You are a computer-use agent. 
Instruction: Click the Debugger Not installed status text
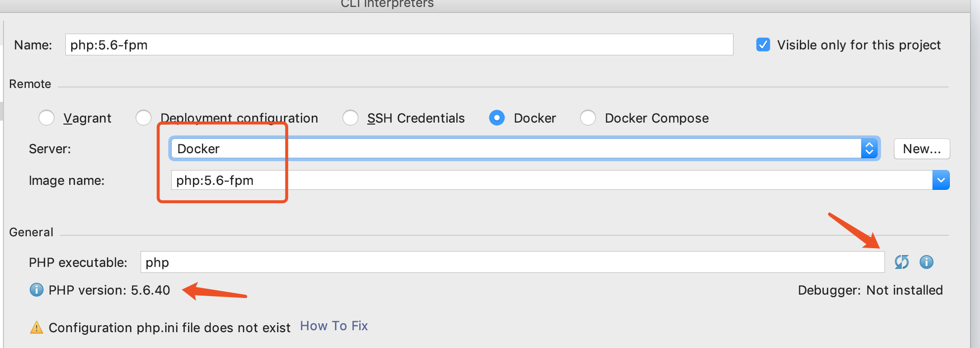pos(870,290)
